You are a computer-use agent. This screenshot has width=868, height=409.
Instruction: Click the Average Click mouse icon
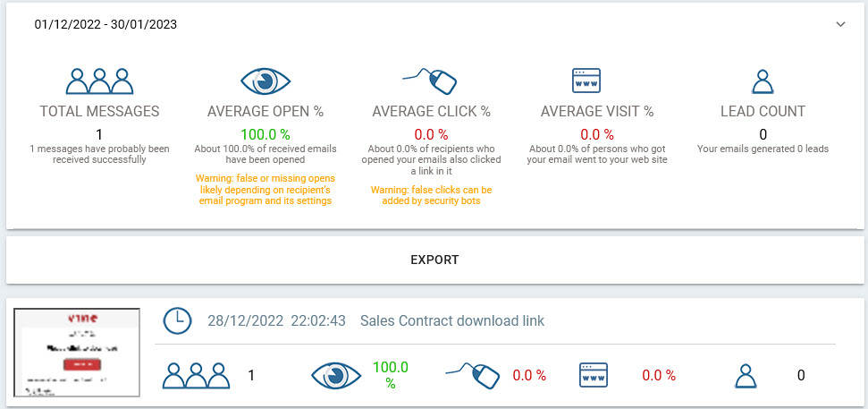pyautogui.click(x=431, y=81)
